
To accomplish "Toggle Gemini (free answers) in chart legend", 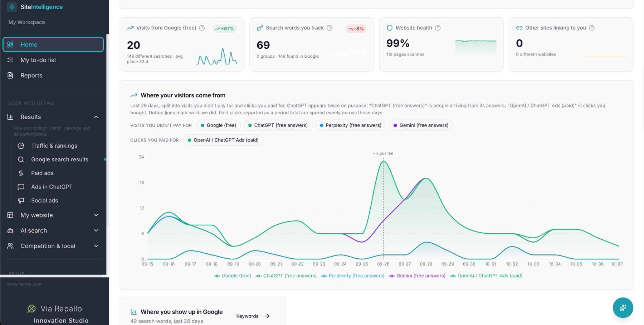I will pyautogui.click(x=417, y=276).
